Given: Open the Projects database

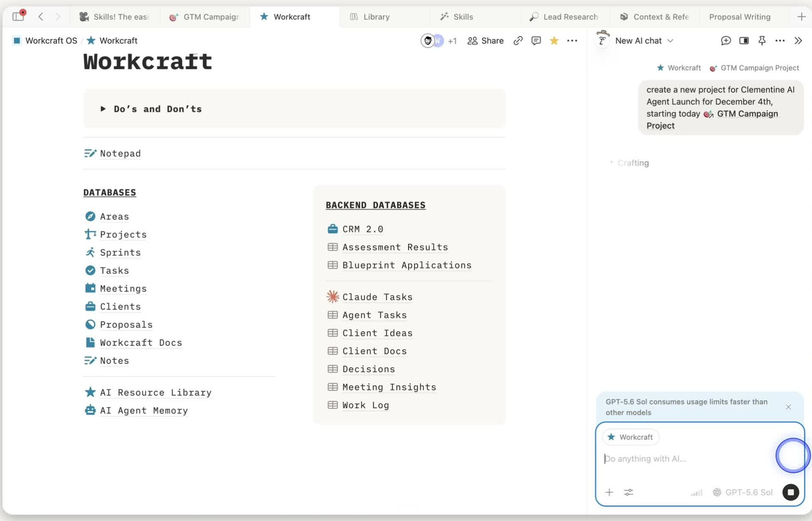Looking at the screenshot, I should 123,234.
